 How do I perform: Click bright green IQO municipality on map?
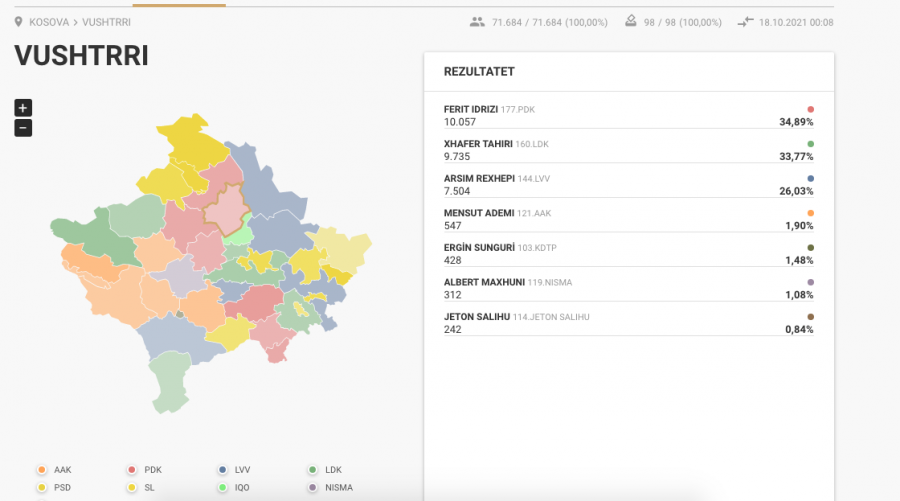tap(241, 232)
